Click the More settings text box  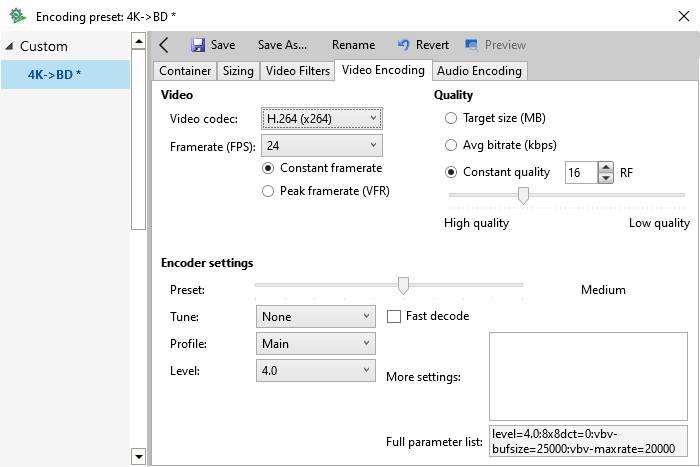pos(587,376)
